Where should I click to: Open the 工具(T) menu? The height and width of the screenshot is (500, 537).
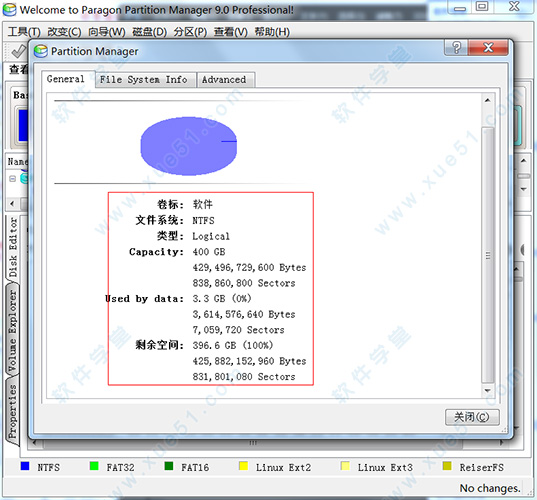coord(24,32)
